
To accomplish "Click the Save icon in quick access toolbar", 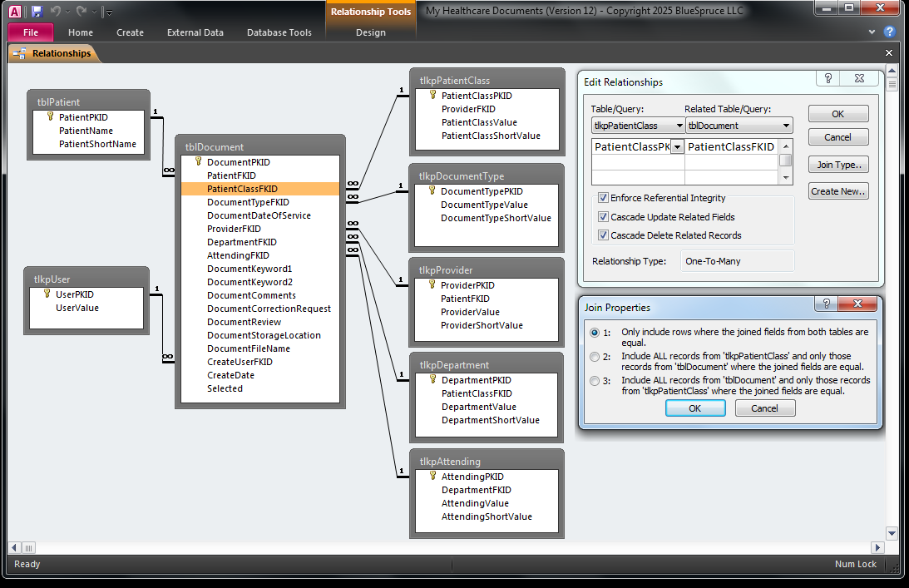I will (x=37, y=12).
